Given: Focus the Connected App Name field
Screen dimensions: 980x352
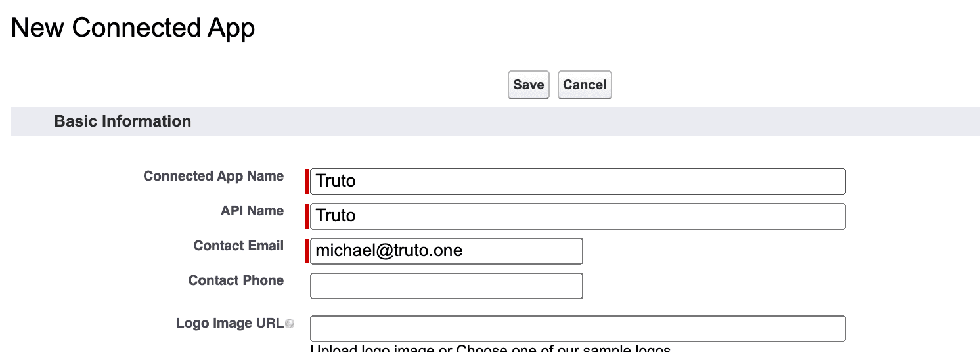Looking at the screenshot, I should click(x=577, y=181).
